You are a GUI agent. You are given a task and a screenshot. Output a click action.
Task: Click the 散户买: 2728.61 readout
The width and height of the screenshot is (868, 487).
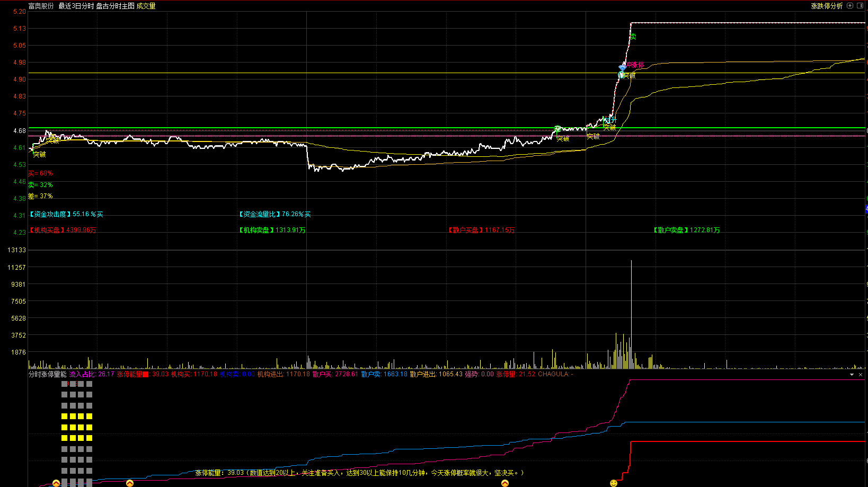tap(335, 374)
